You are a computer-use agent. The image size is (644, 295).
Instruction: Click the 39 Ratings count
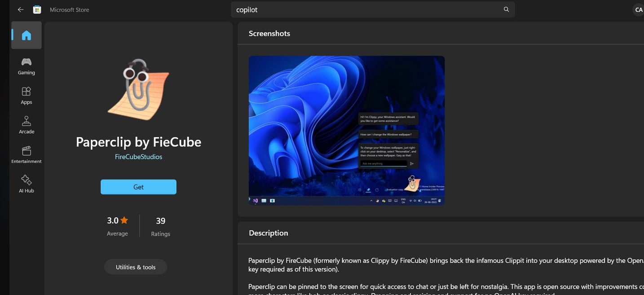tap(161, 226)
